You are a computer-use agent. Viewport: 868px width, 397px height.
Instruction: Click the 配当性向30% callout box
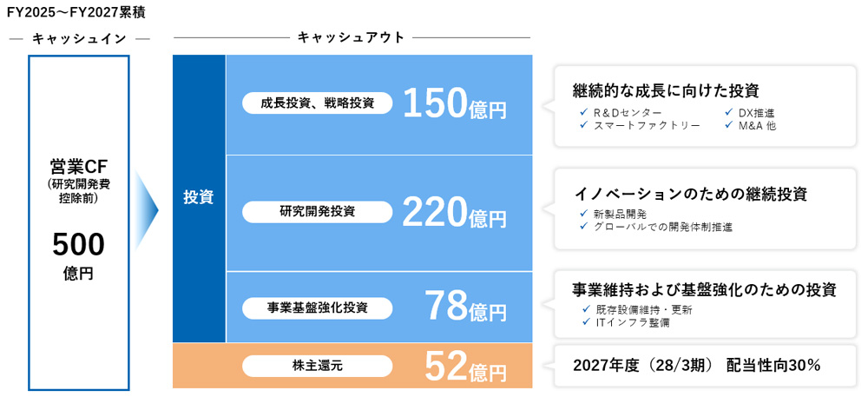(705, 366)
